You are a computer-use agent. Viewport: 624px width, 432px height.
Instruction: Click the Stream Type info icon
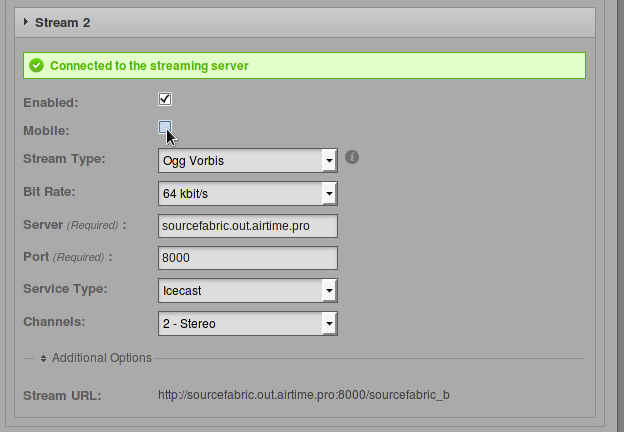(352, 157)
